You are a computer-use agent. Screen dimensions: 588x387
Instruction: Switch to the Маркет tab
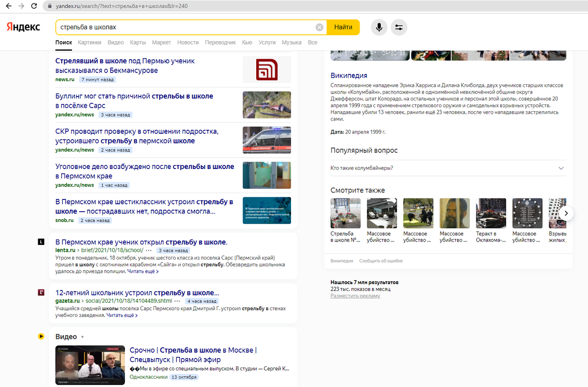click(161, 43)
